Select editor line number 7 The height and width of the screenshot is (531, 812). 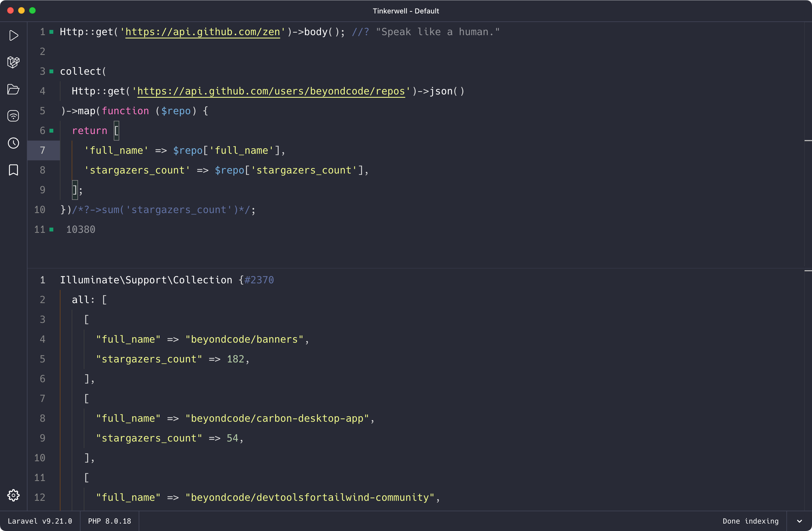click(x=43, y=150)
